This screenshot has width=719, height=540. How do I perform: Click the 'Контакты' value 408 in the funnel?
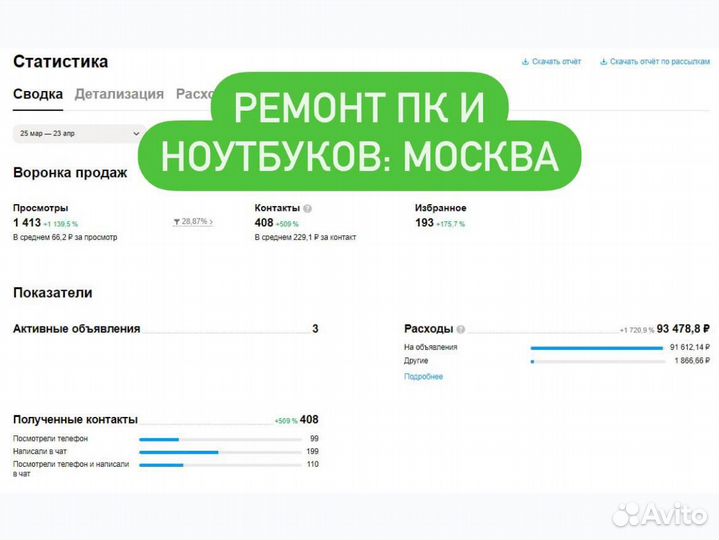tap(264, 223)
